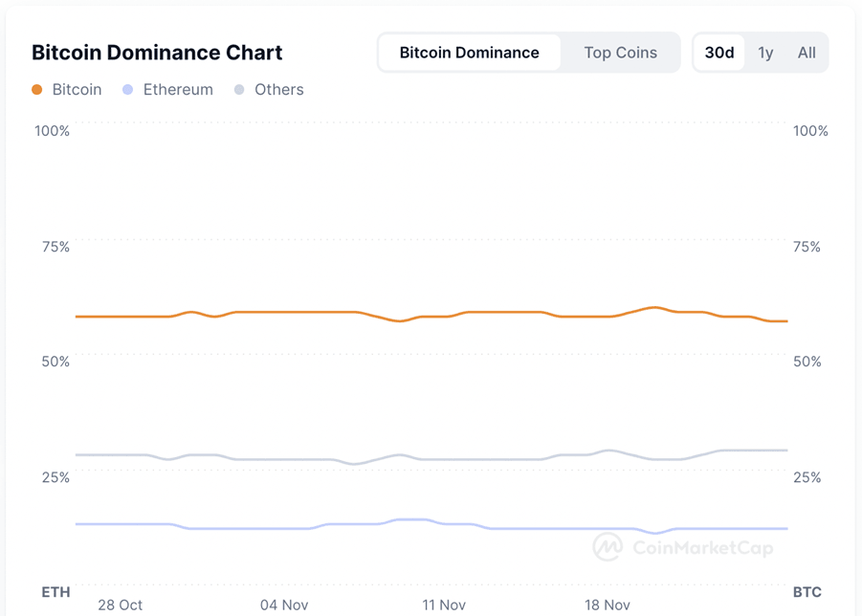Click the CoinMarketCap watermark logo icon
The height and width of the screenshot is (616, 862).
tap(608, 547)
